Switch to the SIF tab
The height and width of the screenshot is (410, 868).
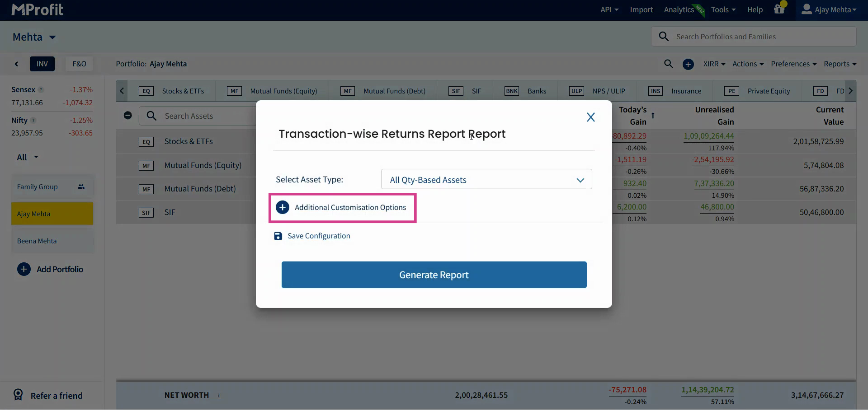[x=465, y=91]
